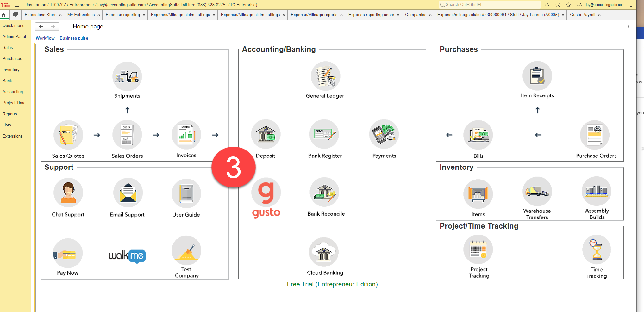Viewport: 644px width, 312px height.
Task: Open Email Support icon
Action: tap(128, 193)
